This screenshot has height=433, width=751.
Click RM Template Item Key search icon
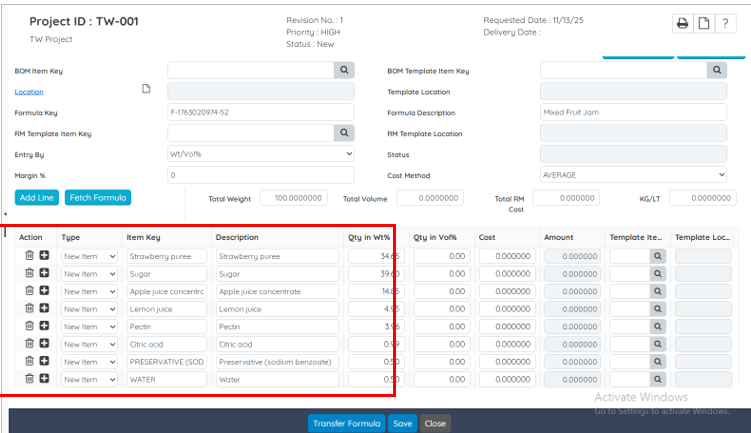point(344,133)
